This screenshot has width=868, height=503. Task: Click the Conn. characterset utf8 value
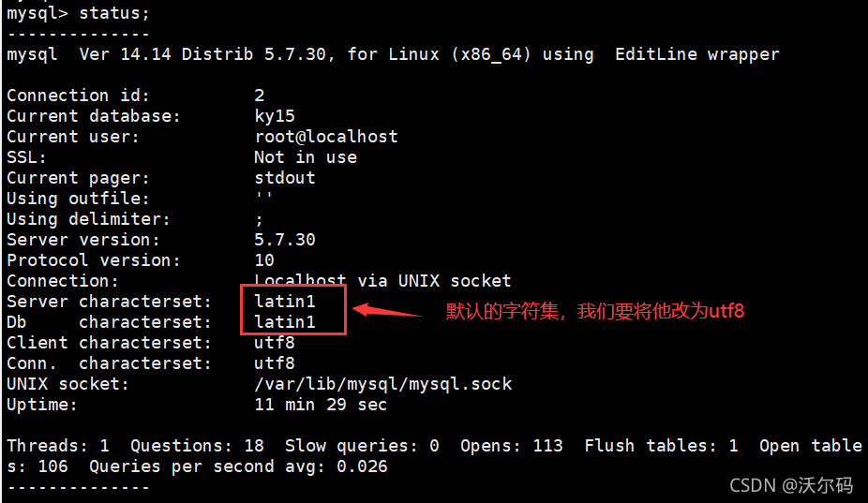[x=275, y=363]
